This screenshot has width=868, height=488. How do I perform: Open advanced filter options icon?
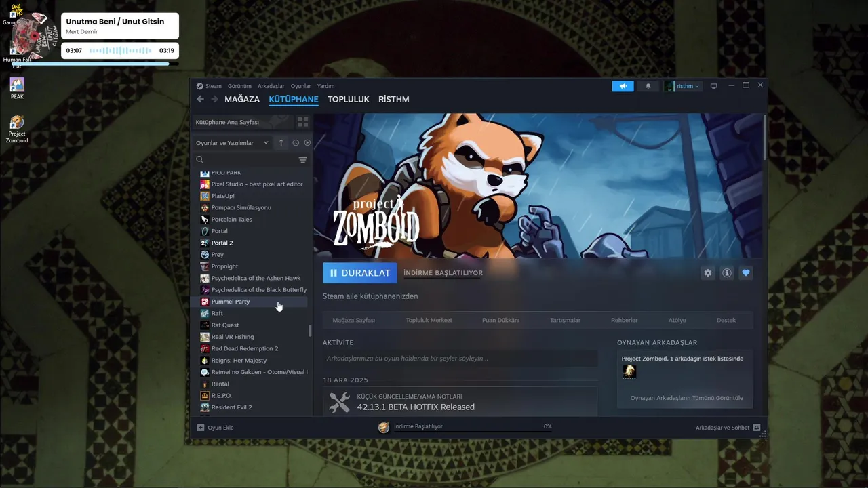(x=302, y=160)
